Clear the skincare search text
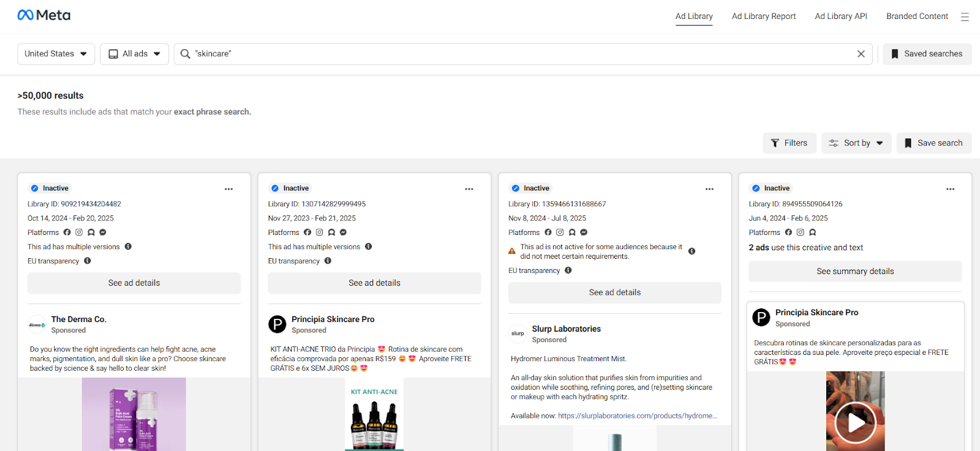This screenshot has width=980, height=451. coord(861,54)
